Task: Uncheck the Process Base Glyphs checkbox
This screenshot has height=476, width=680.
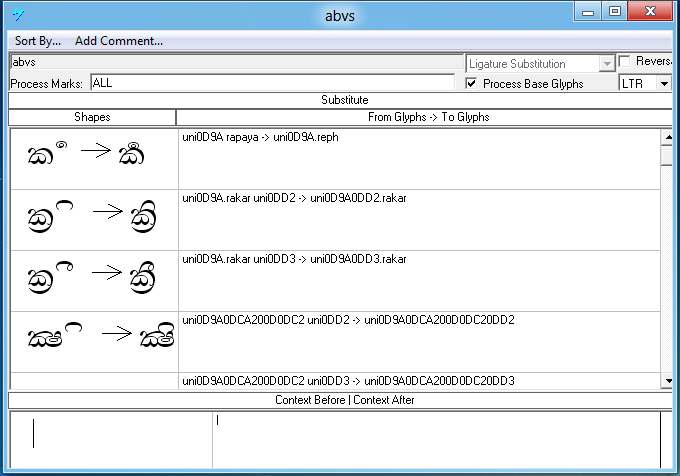Action: point(471,83)
